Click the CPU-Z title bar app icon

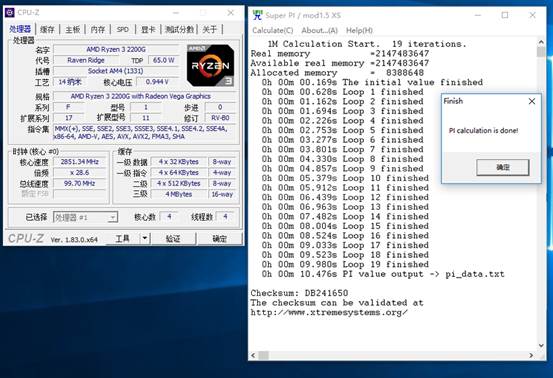(x=10, y=13)
